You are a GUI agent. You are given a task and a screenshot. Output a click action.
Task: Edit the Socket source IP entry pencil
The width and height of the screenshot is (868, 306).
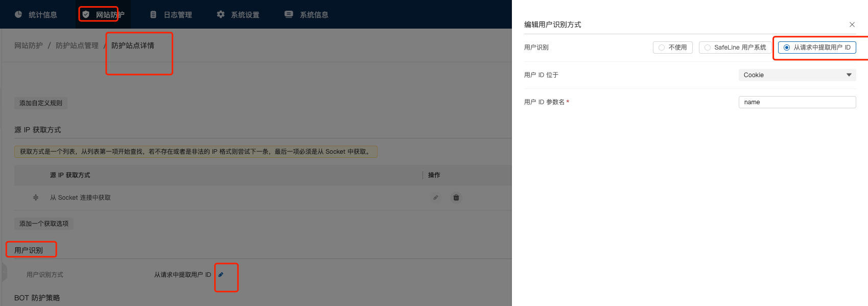[x=436, y=198]
